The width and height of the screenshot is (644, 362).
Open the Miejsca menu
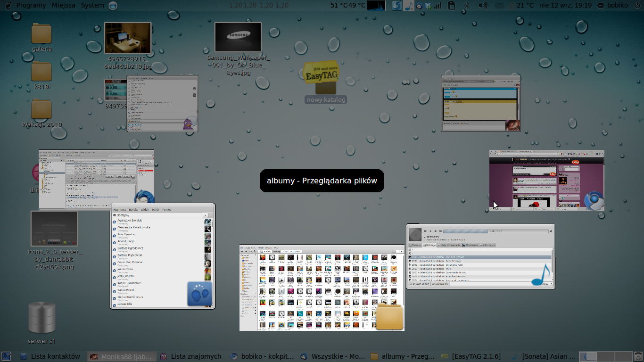(x=64, y=6)
